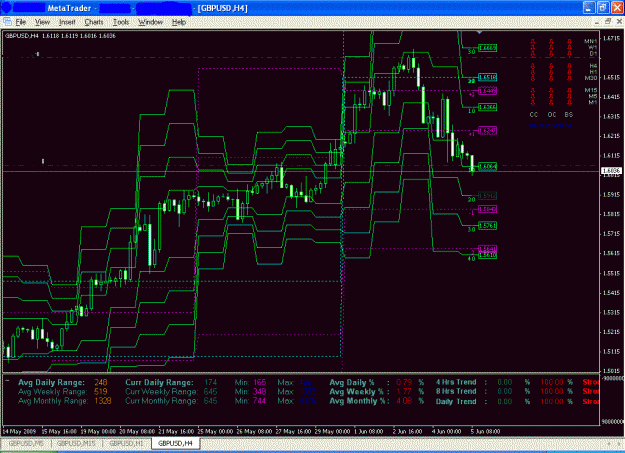The height and width of the screenshot is (453, 625).
Task: Restore down the MetaTrader main window
Action: pyautogui.click(x=603, y=8)
